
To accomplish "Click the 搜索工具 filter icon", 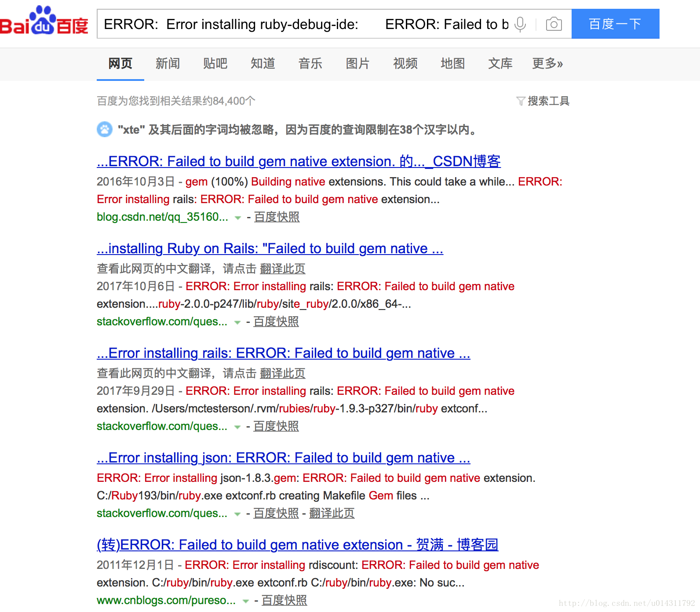I will coord(521,101).
